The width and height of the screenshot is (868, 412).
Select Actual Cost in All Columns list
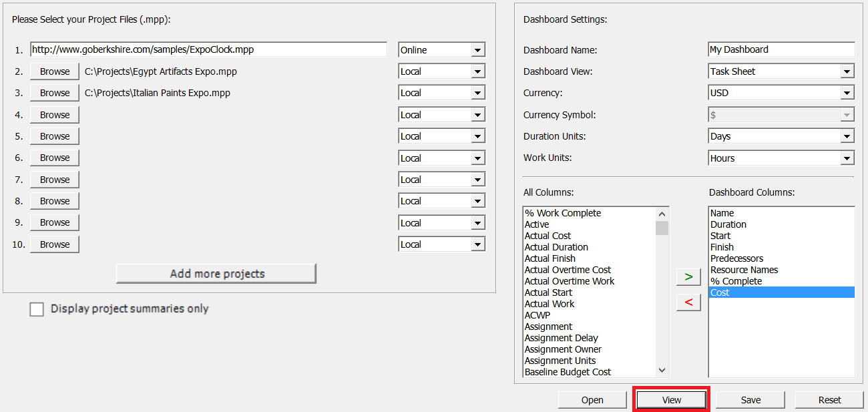point(548,235)
